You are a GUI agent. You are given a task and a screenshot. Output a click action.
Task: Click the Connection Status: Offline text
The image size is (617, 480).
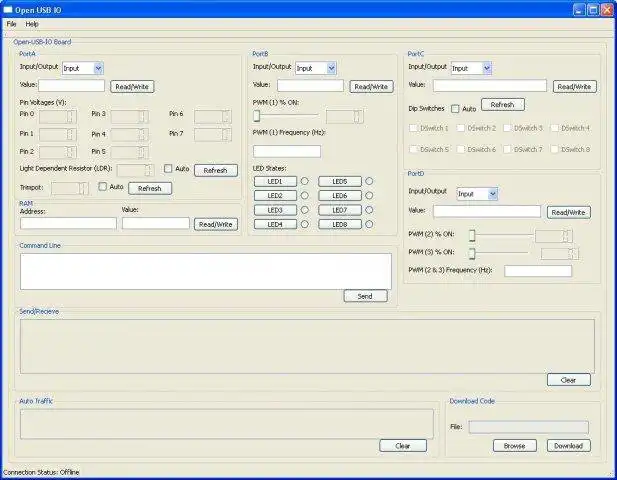41,472
